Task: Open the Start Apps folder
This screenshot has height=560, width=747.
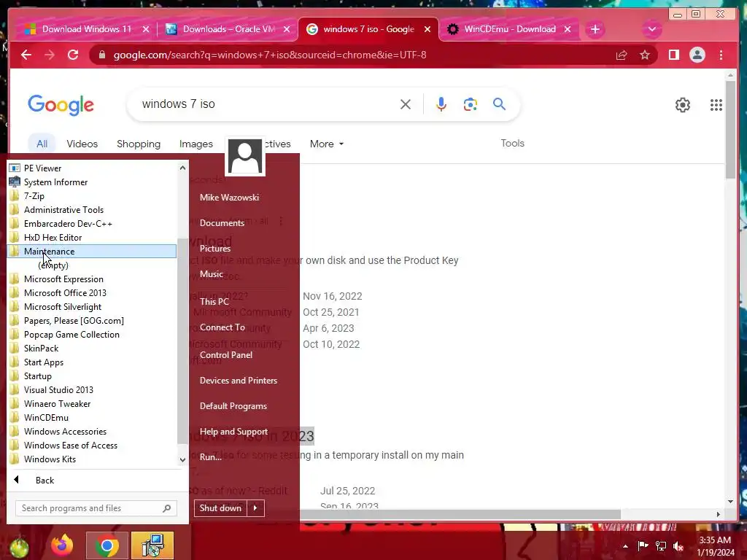Action: (x=92, y=362)
